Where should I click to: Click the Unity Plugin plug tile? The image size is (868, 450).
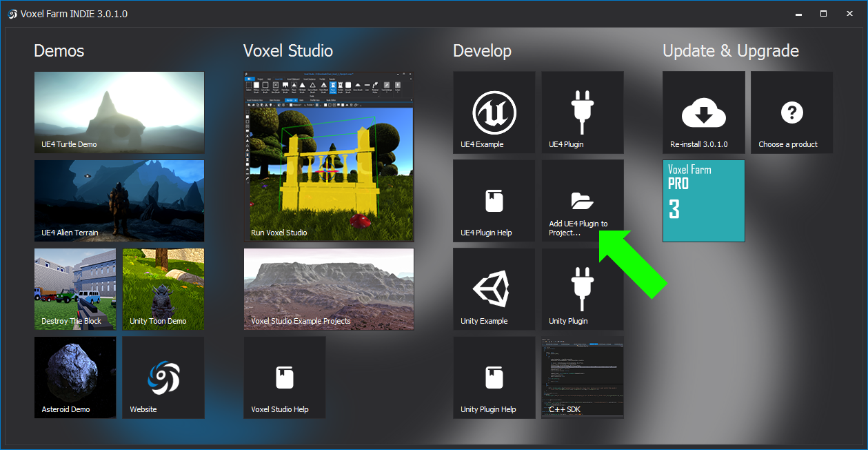[583, 289]
